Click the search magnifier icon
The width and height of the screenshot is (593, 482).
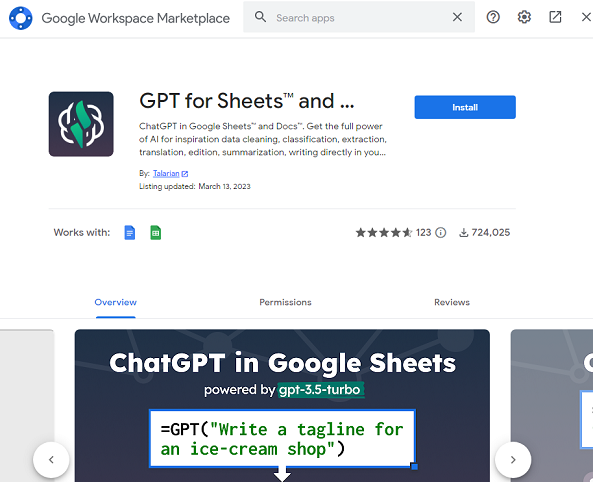tap(260, 17)
